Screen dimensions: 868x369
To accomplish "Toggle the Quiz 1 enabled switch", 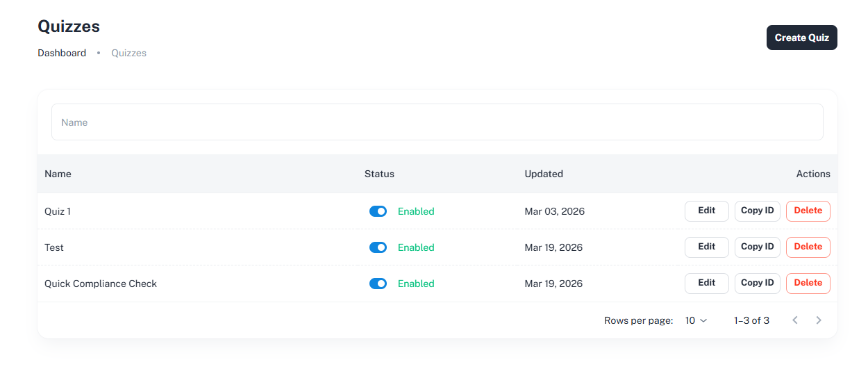I will (x=378, y=211).
